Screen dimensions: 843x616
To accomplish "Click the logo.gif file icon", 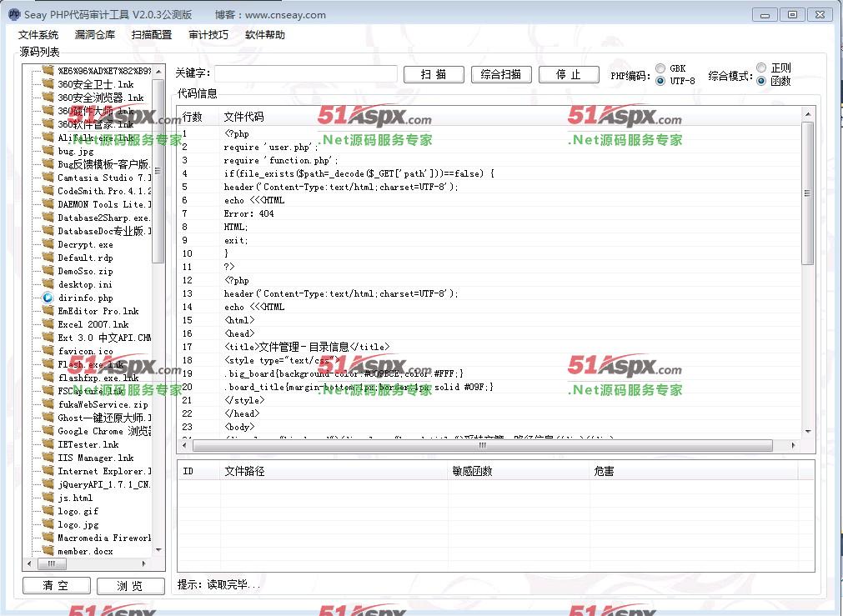I will tap(48, 511).
